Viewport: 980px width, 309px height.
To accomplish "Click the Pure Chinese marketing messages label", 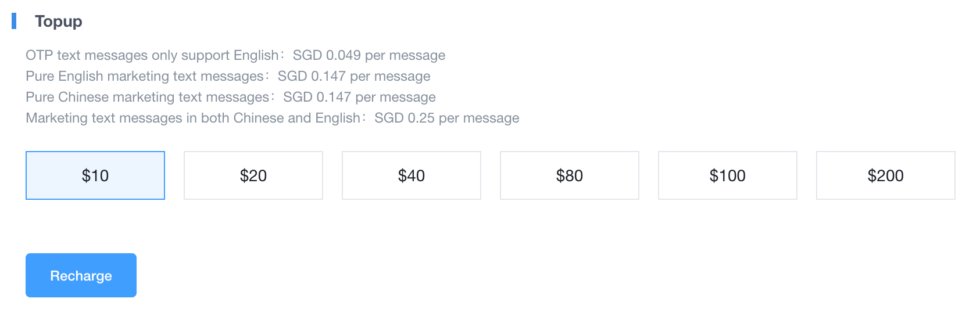I will coord(148,97).
